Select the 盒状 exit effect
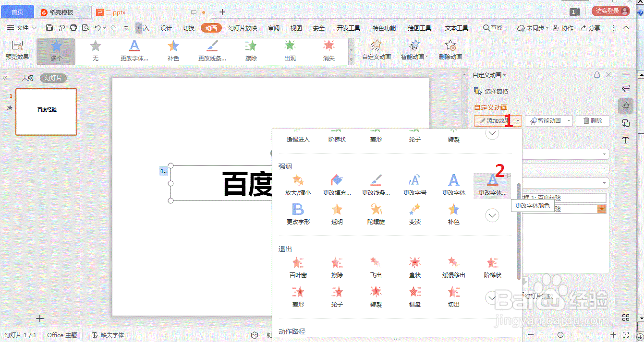The width and height of the screenshot is (644, 342). pyautogui.click(x=415, y=268)
